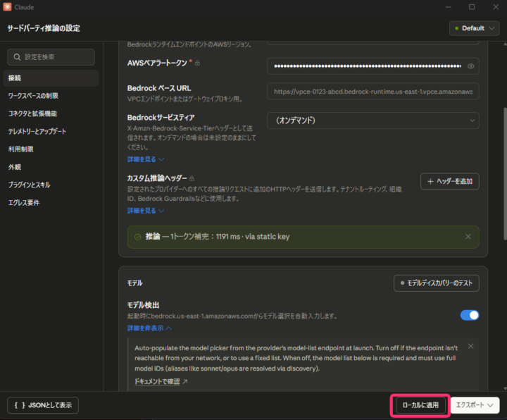Open the Bedrockサービスティア (オンデマンド) dropdown
This screenshot has height=420, width=507.
(373, 121)
